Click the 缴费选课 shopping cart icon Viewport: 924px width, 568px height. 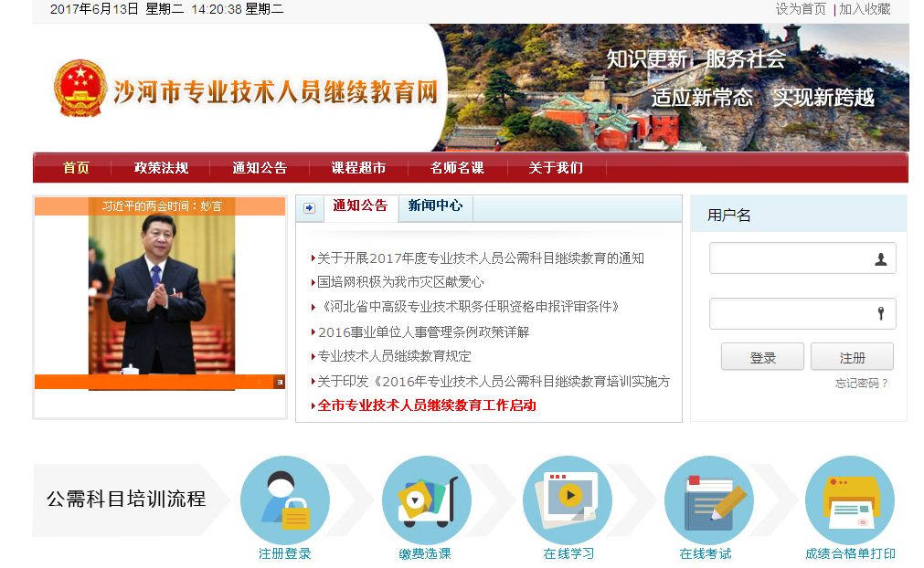point(426,500)
